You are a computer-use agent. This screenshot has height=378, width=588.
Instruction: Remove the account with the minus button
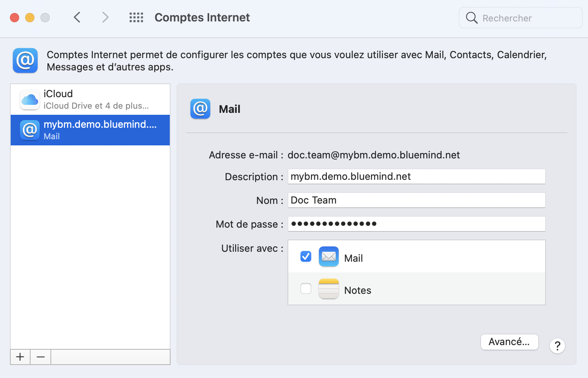coord(41,357)
